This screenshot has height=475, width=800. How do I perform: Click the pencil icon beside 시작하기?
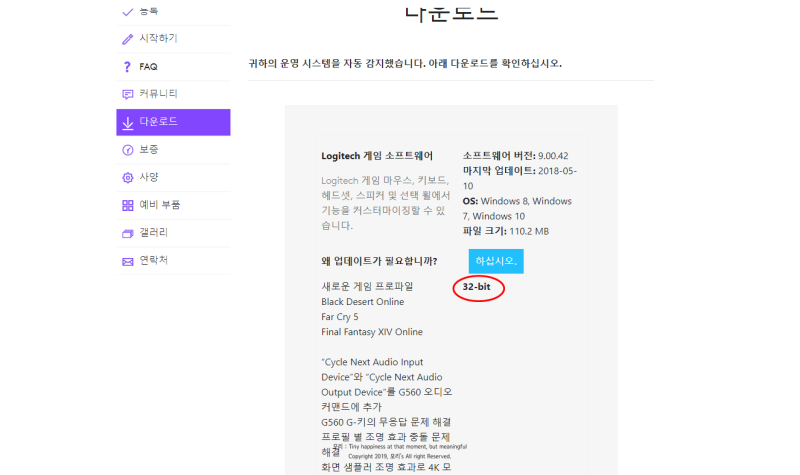(128, 39)
